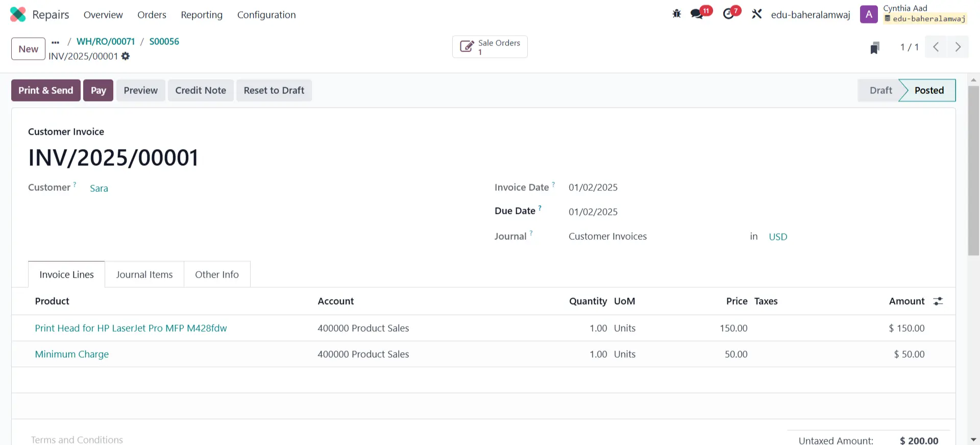Switch to the Other Info tab

click(216, 275)
